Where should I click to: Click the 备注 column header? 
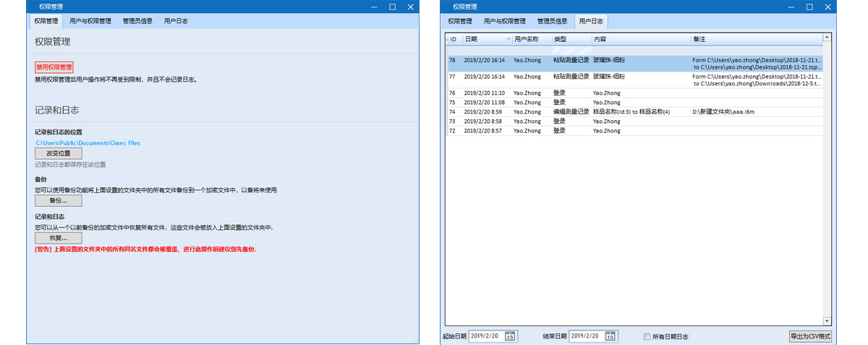[699, 39]
